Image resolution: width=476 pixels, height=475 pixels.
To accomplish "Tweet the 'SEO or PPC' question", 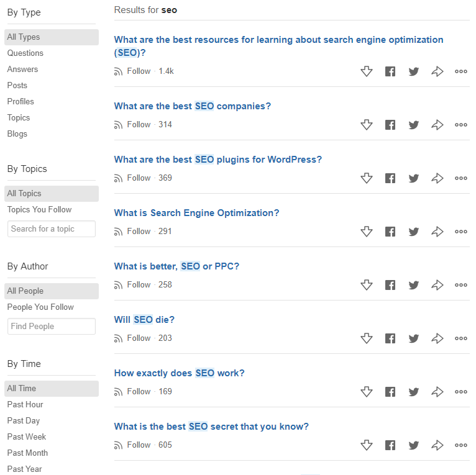I will pyautogui.click(x=414, y=285).
